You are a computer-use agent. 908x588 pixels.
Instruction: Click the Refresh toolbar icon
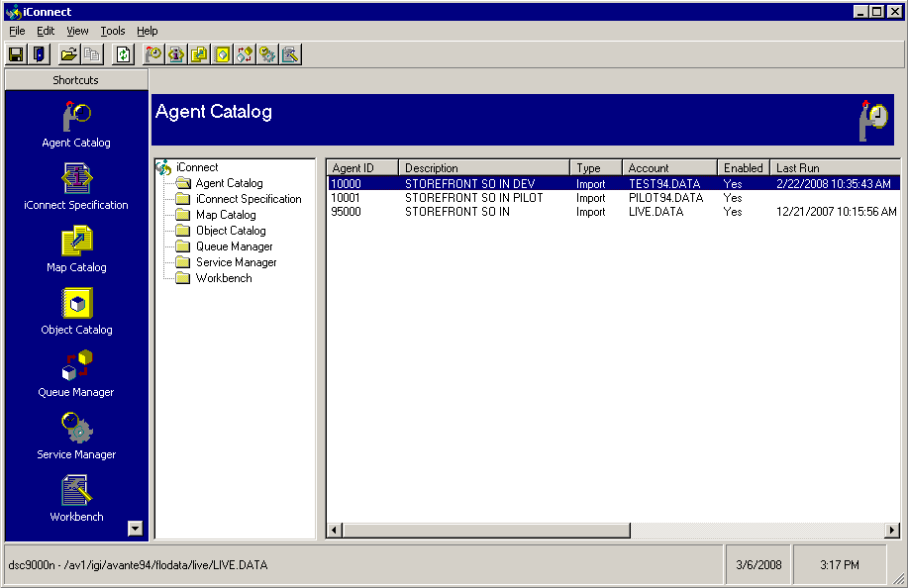123,54
